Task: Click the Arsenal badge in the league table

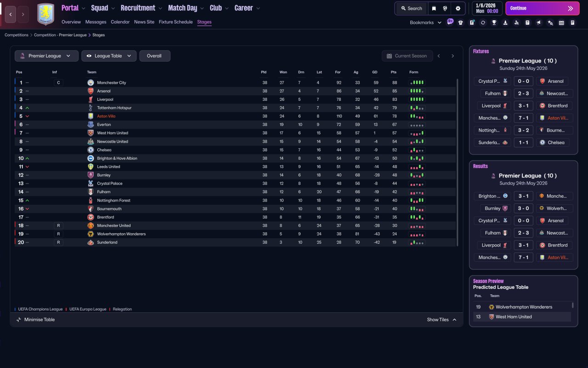Action: click(90, 91)
